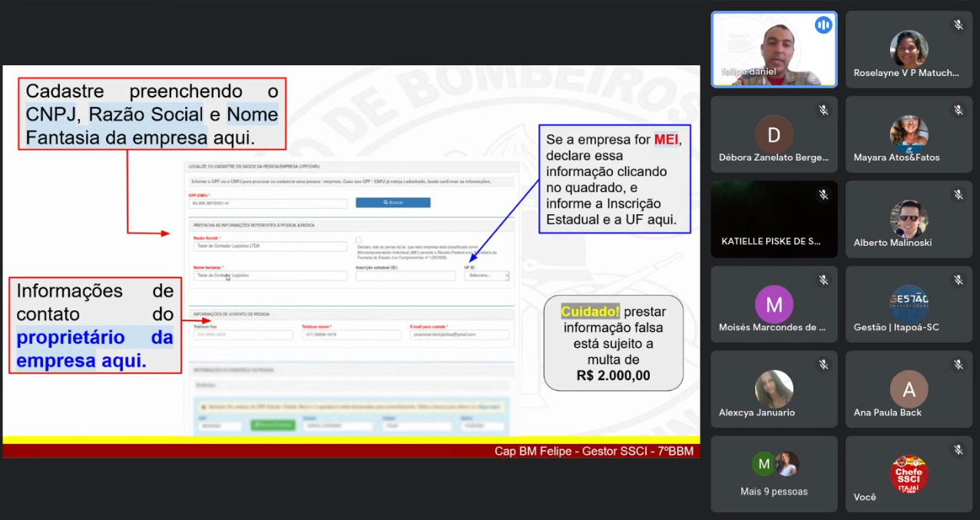Click muted mic icon on Moisés Marcondes tile
This screenshot has height=520, width=980.
tap(823, 280)
